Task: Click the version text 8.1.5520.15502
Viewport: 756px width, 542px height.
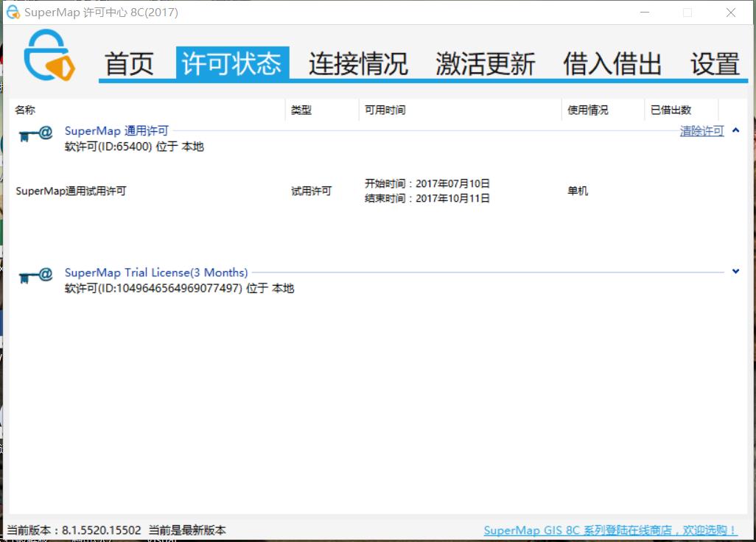Action: coord(101,530)
